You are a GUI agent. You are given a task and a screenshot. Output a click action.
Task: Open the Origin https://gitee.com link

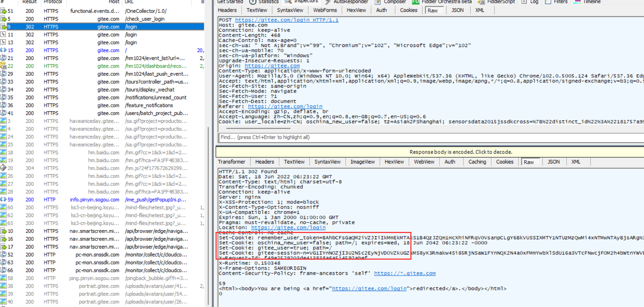coord(272,66)
